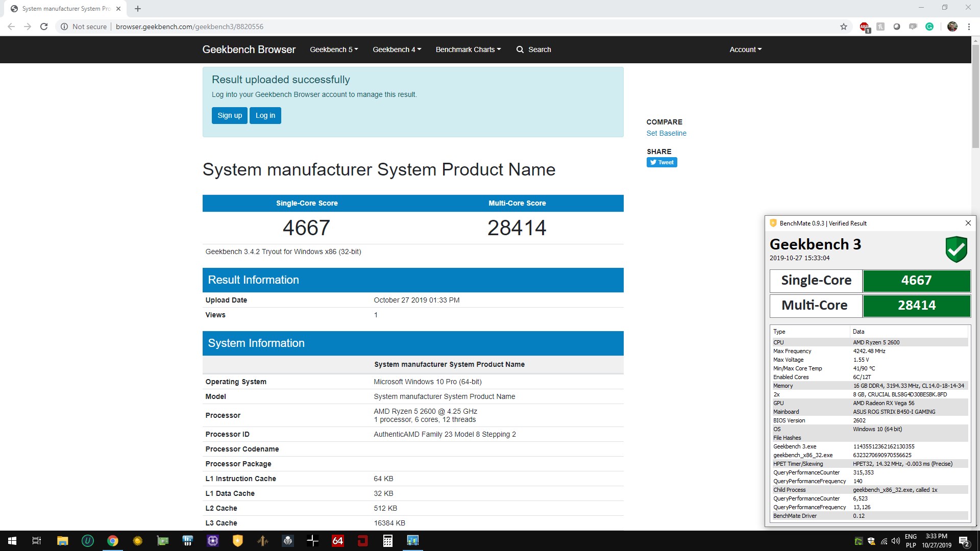Open the Account dropdown menu
This screenshot has width=980, height=551.
pos(745,49)
